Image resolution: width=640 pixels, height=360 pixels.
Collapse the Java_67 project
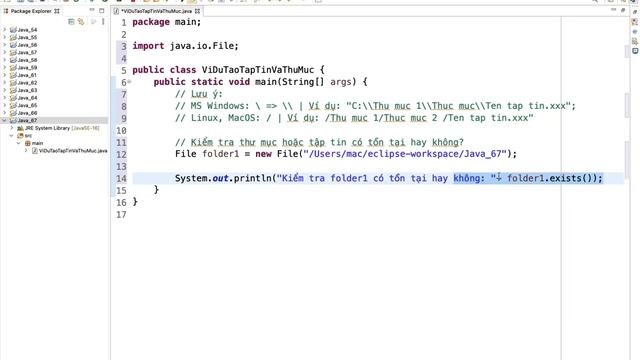(4, 120)
